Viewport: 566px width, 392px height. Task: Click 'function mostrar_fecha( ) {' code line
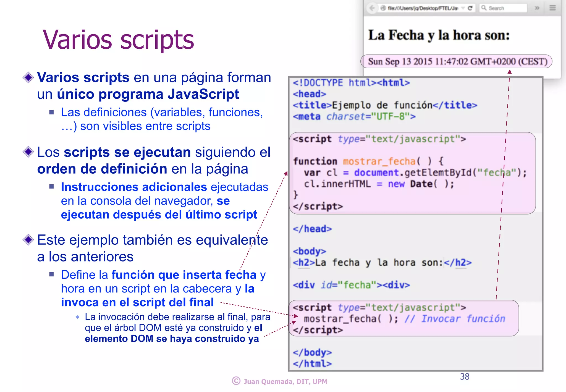pos(368,161)
